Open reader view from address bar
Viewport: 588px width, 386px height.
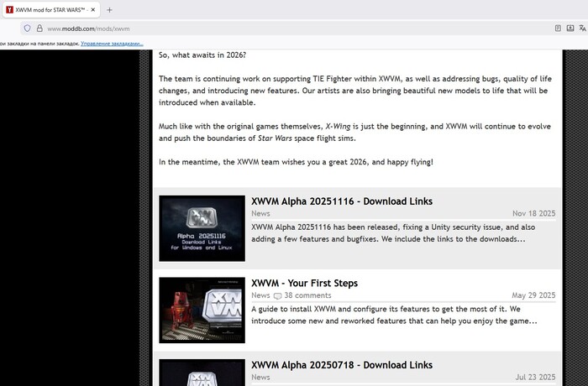[x=558, y=28]
